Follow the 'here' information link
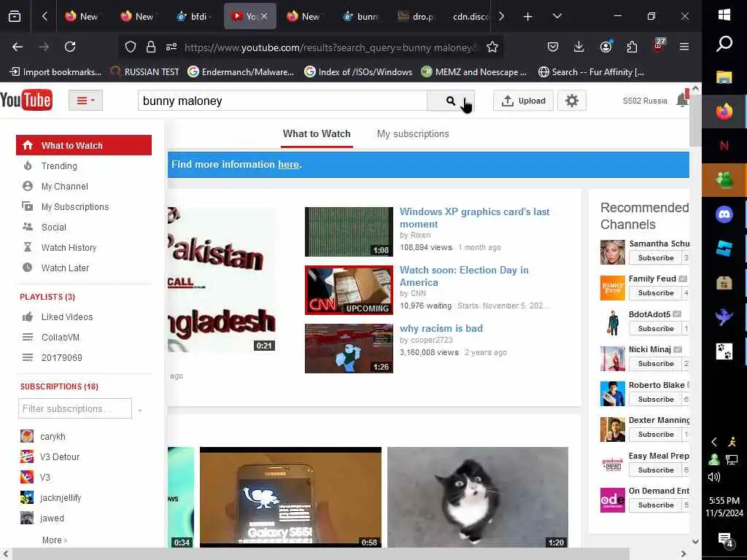This screenshot has height=560, width=747. pyautogui.click(x=288, y=164)
